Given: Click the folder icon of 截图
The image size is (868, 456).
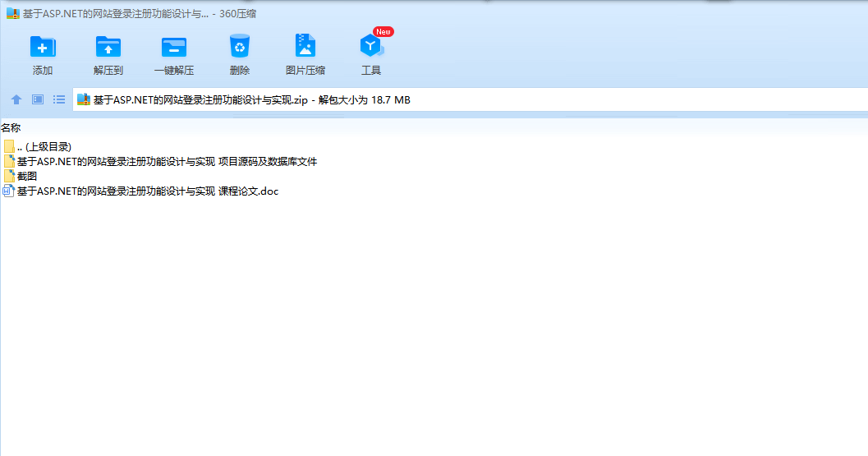Looking at the screenshot, I should click(x=9, y=176).
